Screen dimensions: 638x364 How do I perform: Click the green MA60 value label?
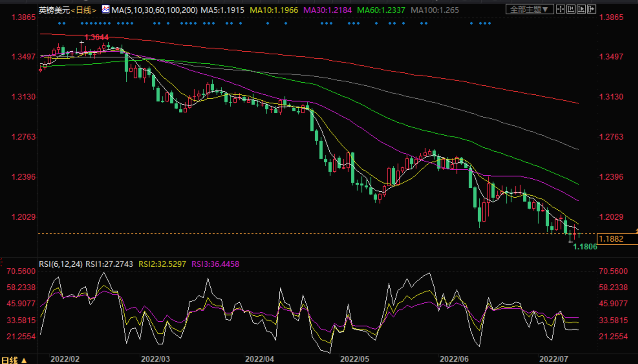tap(381, 10)
